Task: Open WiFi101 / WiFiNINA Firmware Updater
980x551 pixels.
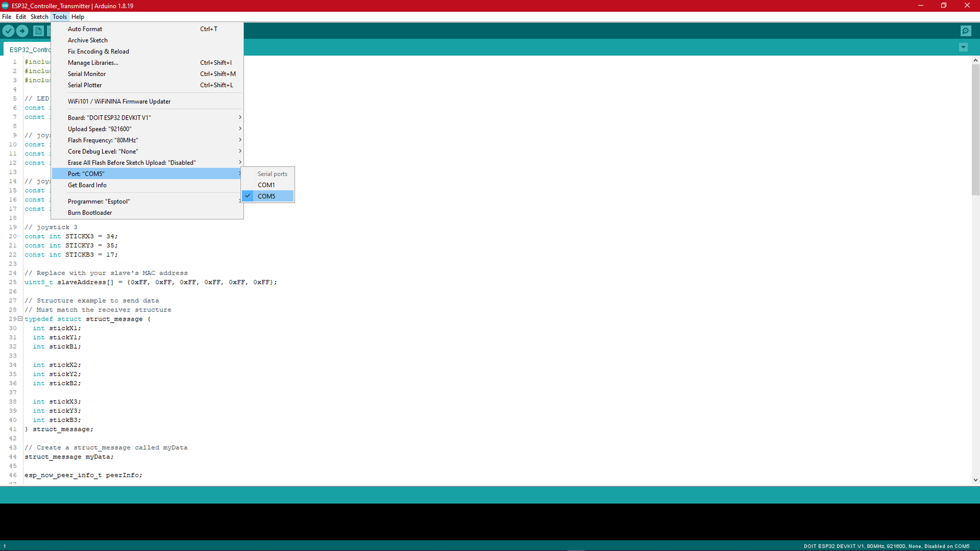Action: (148, 101)
